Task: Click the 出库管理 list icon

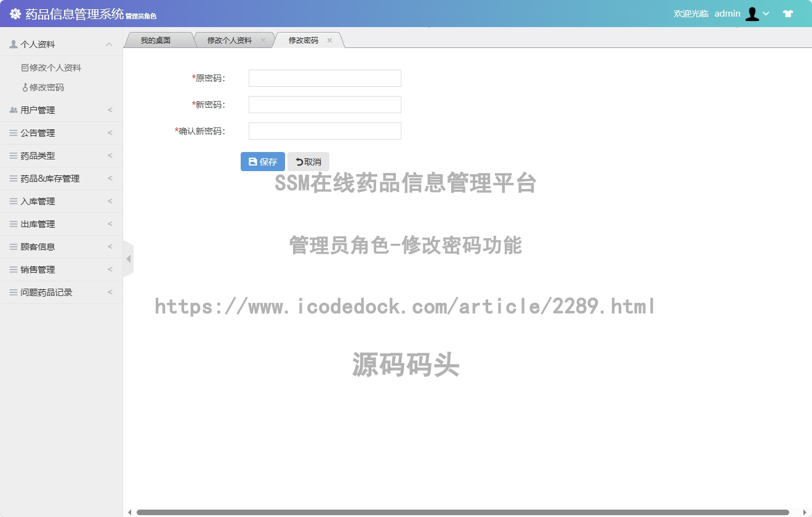Action: 14,224
